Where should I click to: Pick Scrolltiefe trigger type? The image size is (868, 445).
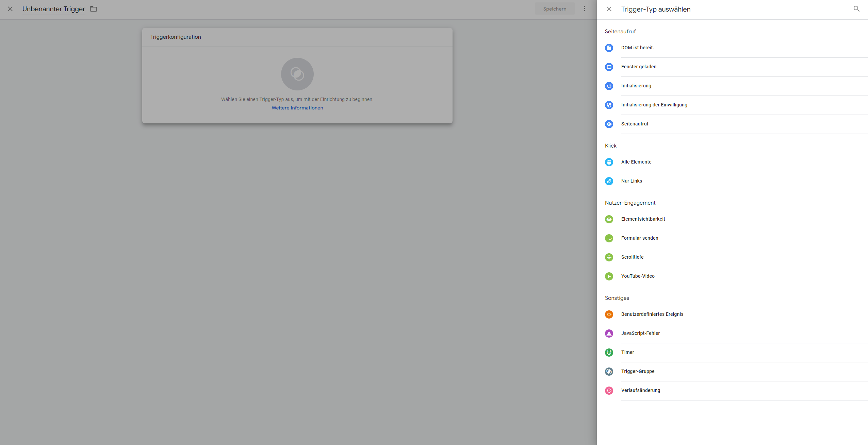pos(736,257)
